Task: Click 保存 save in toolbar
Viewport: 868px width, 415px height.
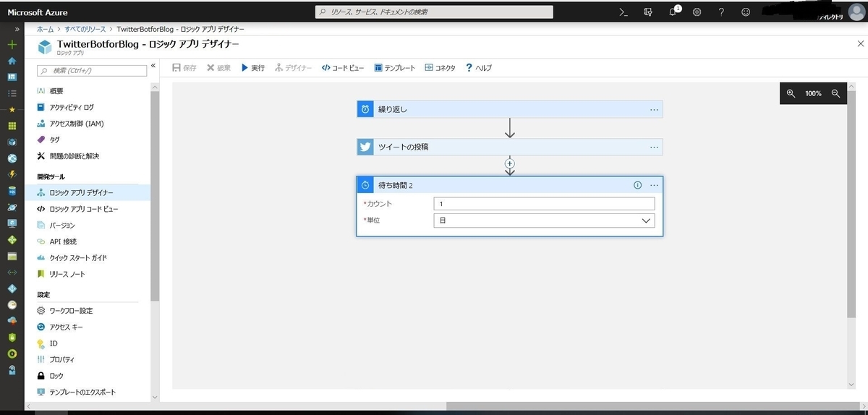Action: click(184, 67)
